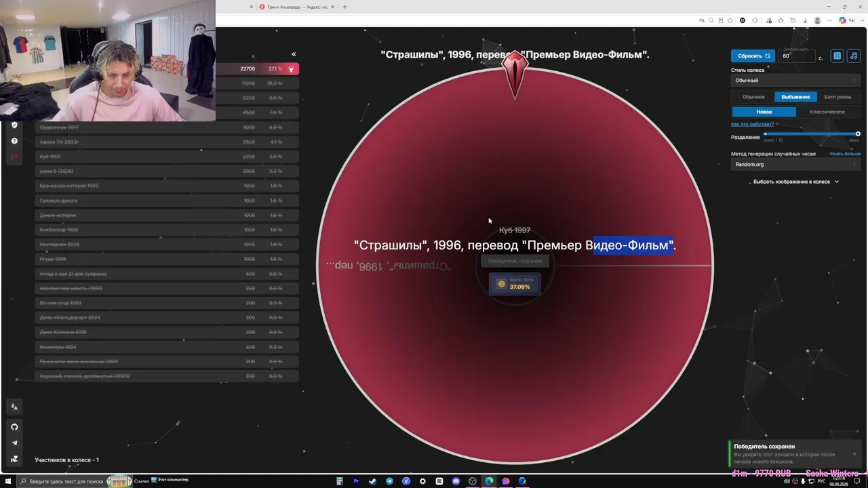The height and width of the screenshot is (488, 868).
Task: Click the left Разделение slider handle
Action: point(766,134)
